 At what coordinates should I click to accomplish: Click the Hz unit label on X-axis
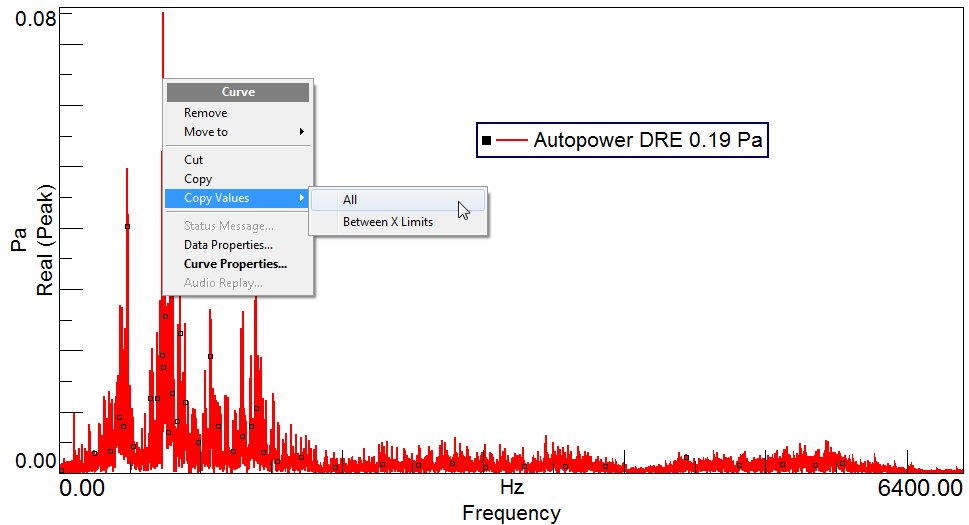click(511, 488)
